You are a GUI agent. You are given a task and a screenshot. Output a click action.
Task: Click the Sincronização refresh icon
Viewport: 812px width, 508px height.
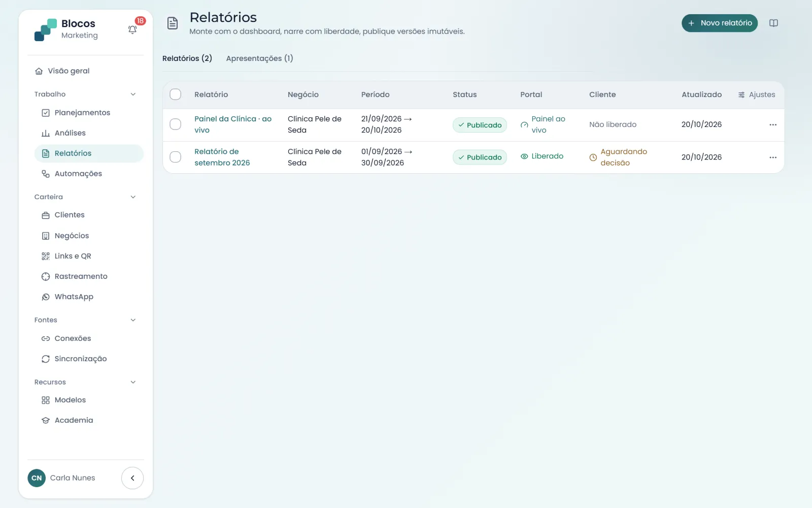click(46, 359)
